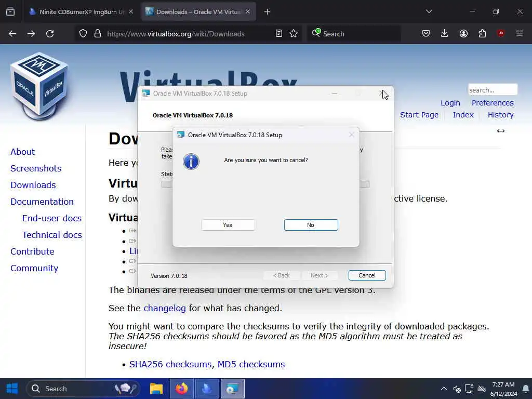The height and width of the screenshot is (399, 532).
Task: Open the SHA256 checksums link
Action: coord(170,364)
